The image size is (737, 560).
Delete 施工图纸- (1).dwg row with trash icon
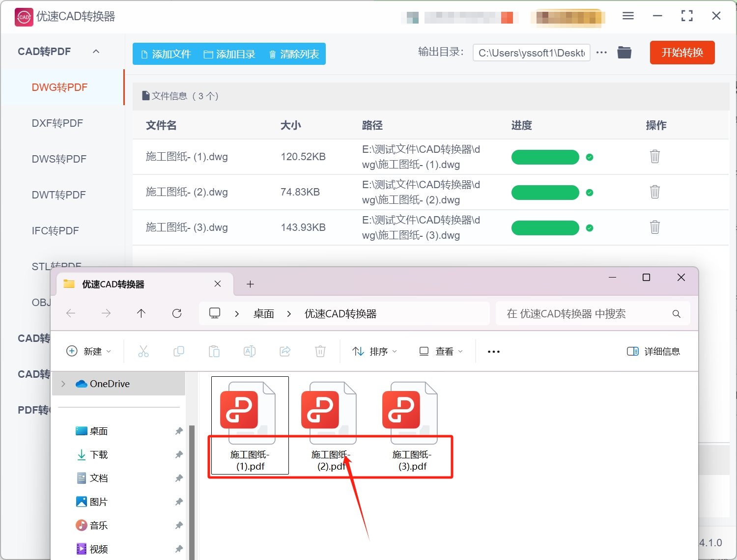tap(655, 157)
